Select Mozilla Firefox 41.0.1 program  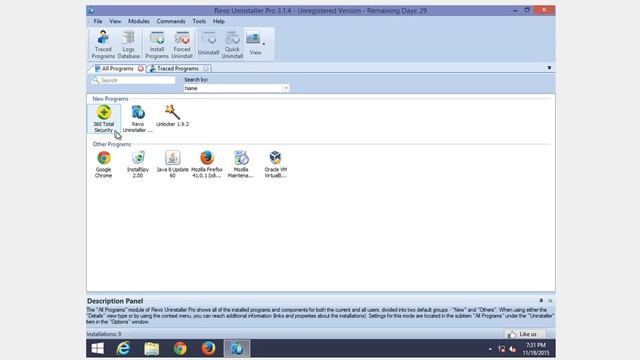(207, 164)
